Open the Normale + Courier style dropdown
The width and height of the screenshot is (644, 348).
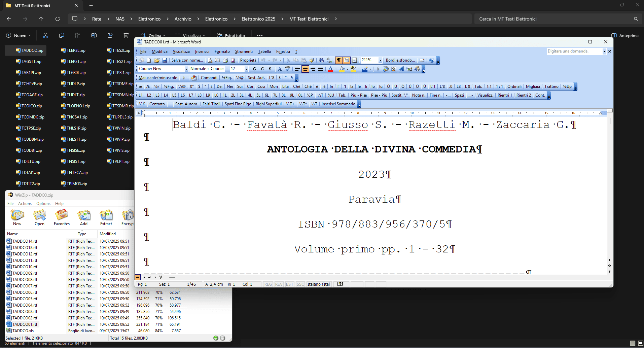coord(227,69)
